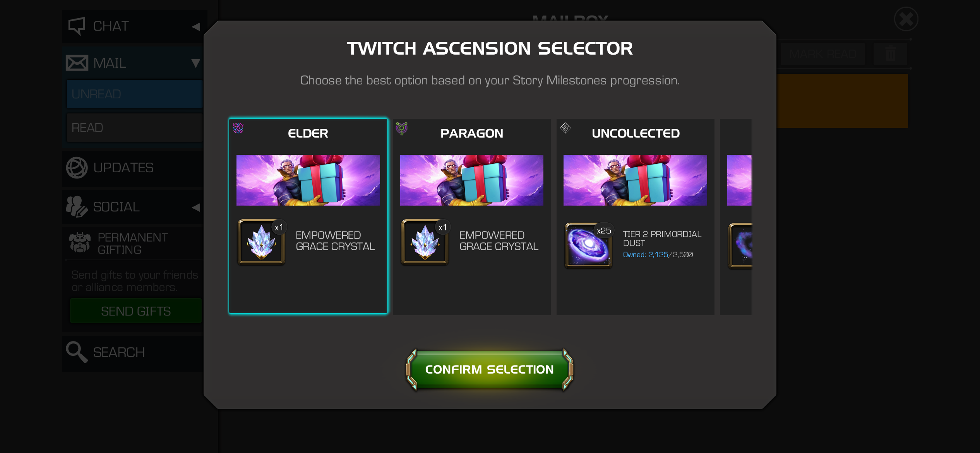Click the Empowered Grace Crystal icon under Elder
The image size is (980, 453).
tap(261, 242)
